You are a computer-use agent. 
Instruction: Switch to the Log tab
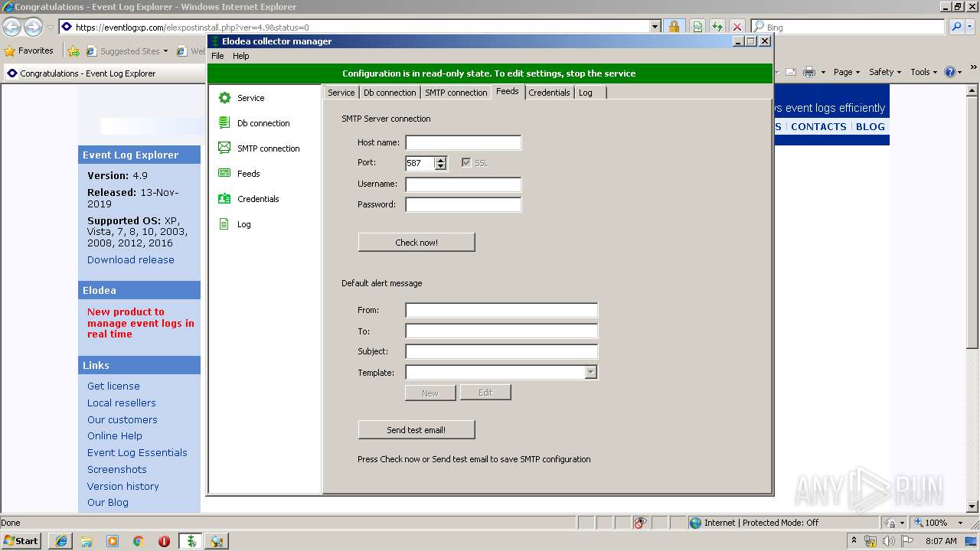586,93
